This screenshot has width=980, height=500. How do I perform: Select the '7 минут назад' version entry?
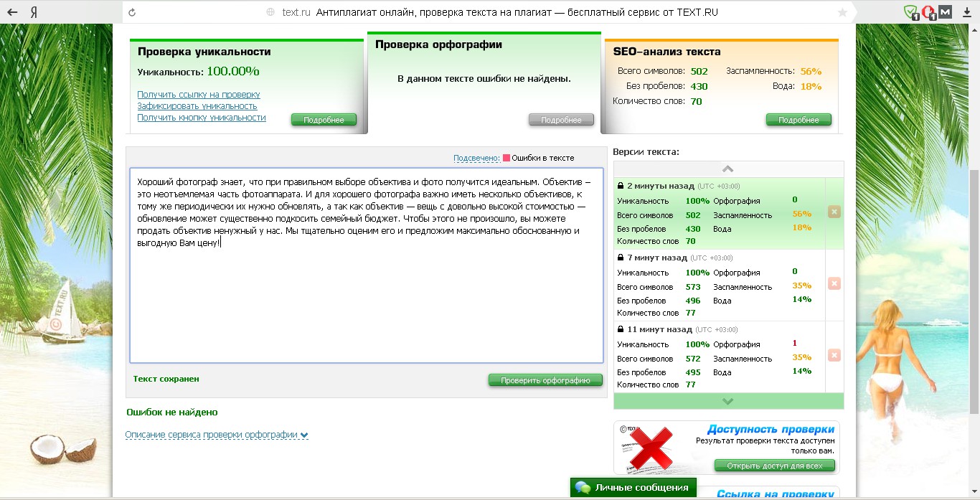point(720,285)
